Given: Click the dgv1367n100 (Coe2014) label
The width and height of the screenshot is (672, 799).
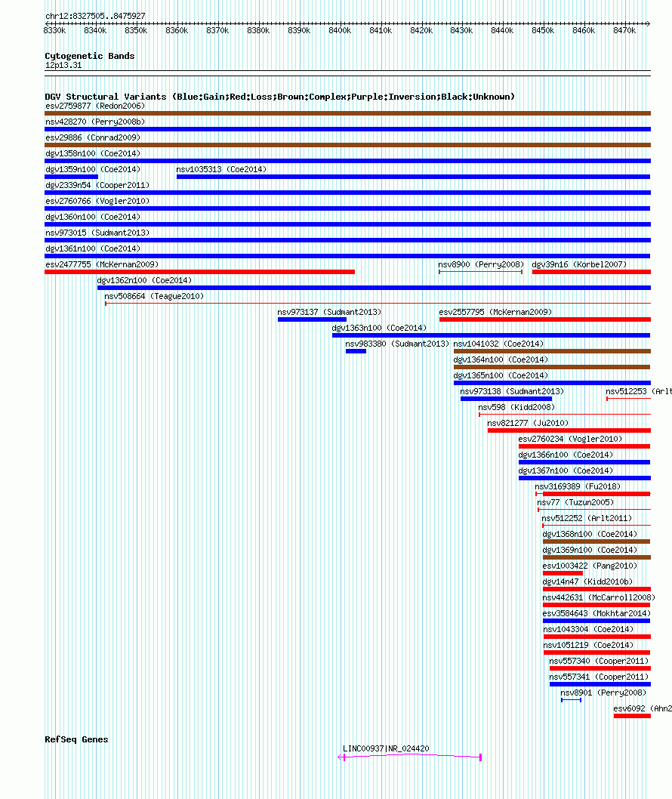Looking at the screenshot, I should pyautogui.click(x=566, y=470).
